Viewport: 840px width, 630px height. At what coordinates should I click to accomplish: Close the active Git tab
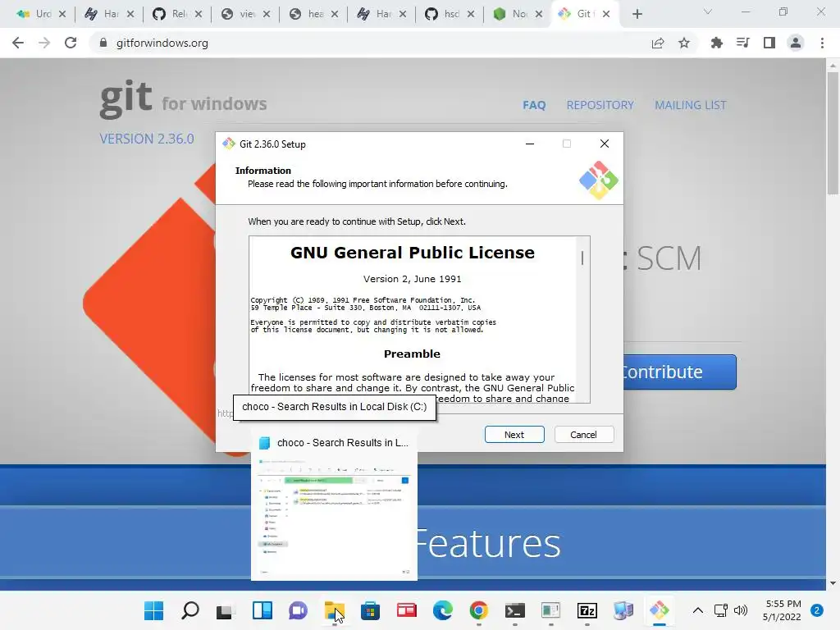[606, 14]
